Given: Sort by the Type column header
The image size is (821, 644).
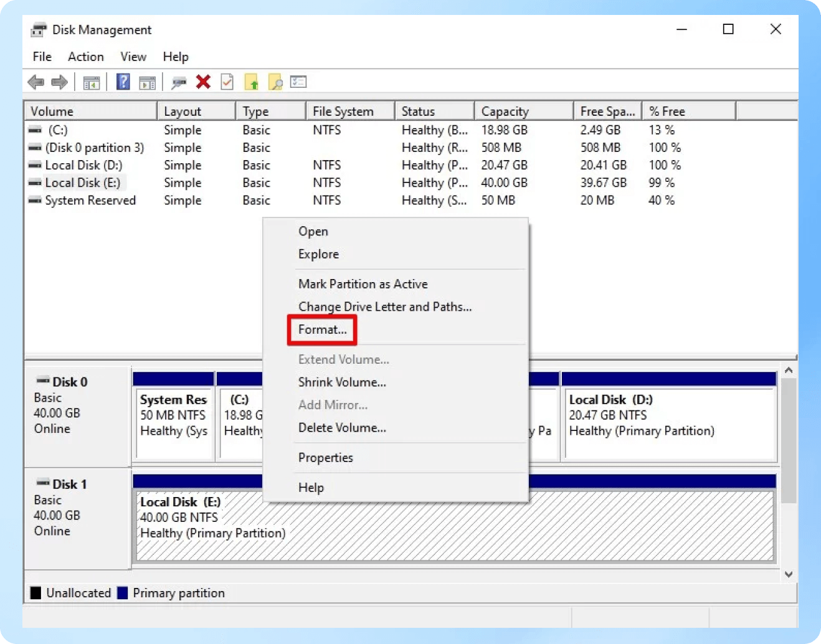Looking at the screenshot, I should tap(271, 111).
